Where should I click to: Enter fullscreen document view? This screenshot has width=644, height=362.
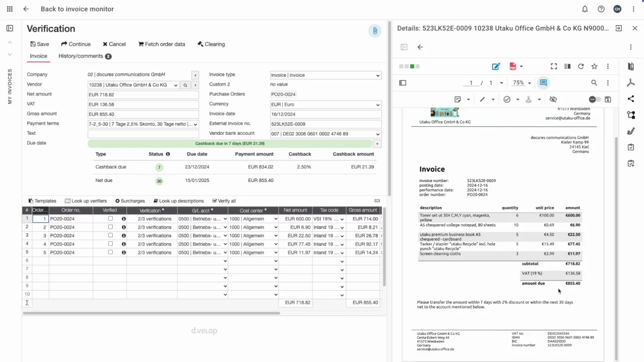[554, 66]
